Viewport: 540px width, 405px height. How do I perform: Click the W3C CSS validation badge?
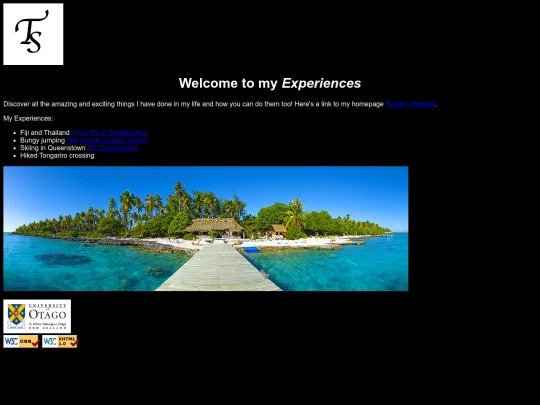(x=21, y=341)
